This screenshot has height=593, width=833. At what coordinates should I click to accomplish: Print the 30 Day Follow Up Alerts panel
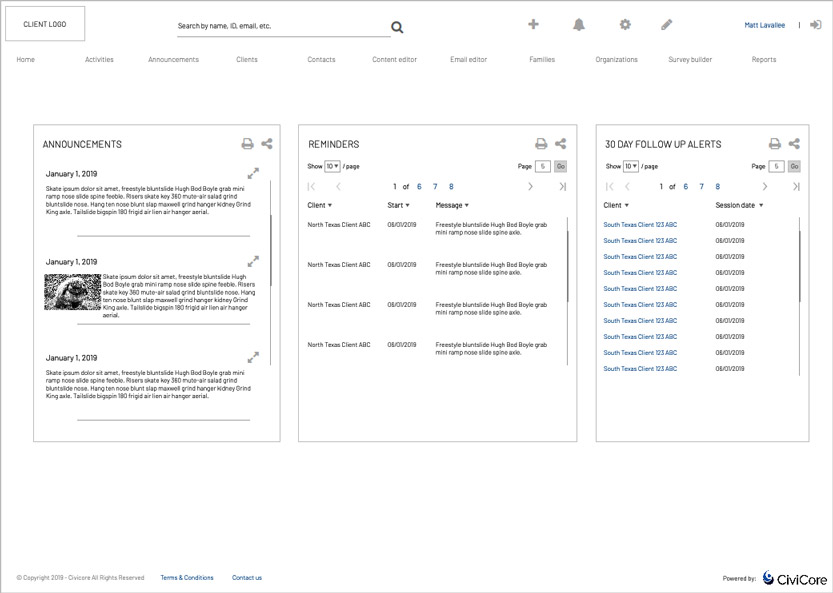point(774,144)
